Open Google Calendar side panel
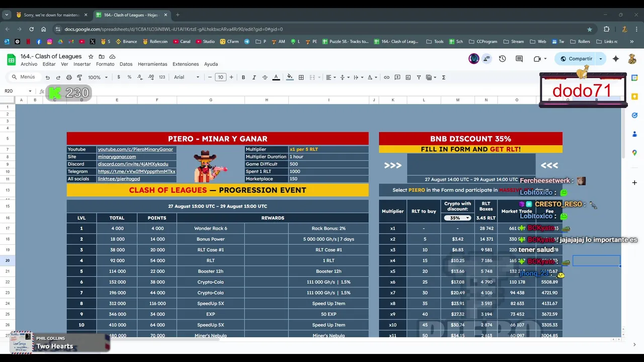Screen dimensions: 644x362 click(634, 78)
